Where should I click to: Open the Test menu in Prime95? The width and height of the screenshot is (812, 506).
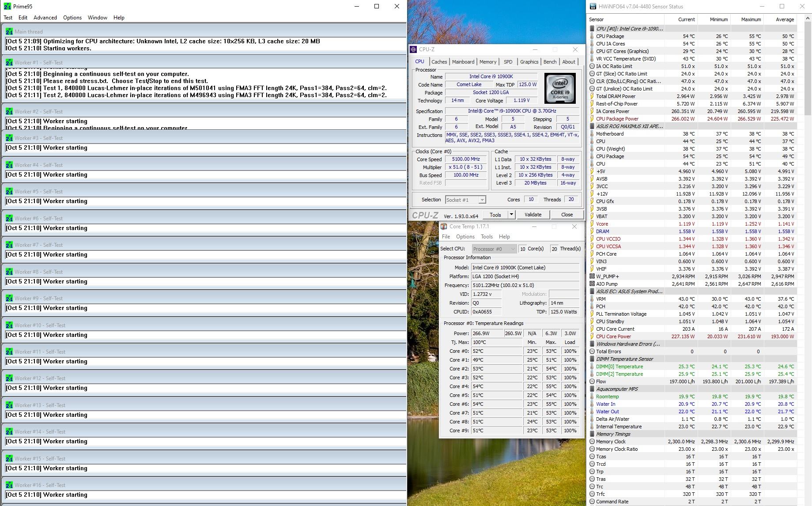[x=8, y=18]
